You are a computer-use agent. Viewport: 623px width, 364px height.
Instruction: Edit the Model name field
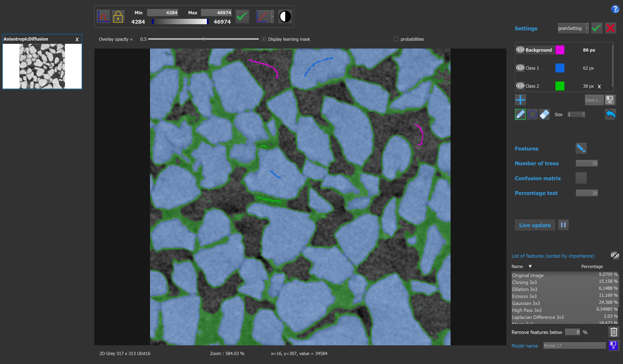click(574, 345)
